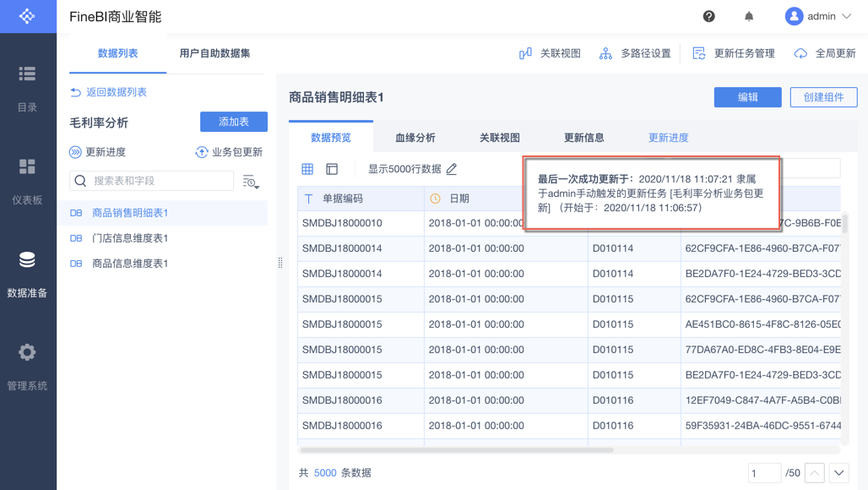Click DB icon beside 门店信息维度表1
The width and height of the screenshot is (868, 490).
tap(76, 238)
